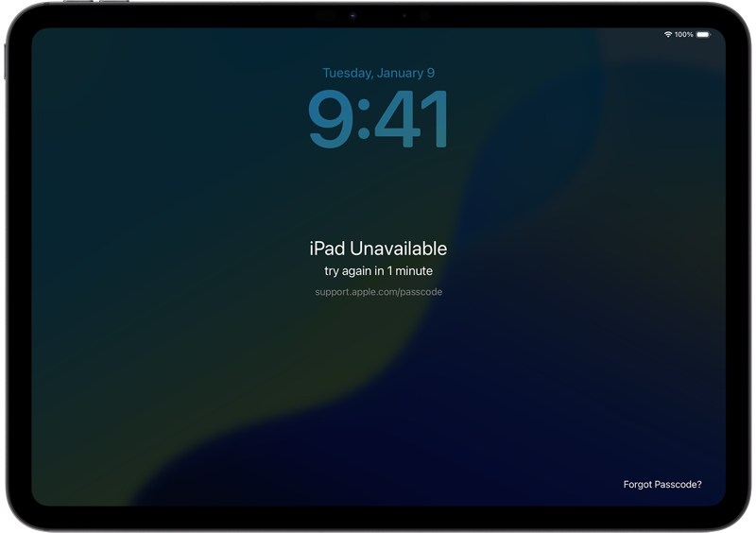Tap the Tuesday, January 9 date

tap(379, 73)
